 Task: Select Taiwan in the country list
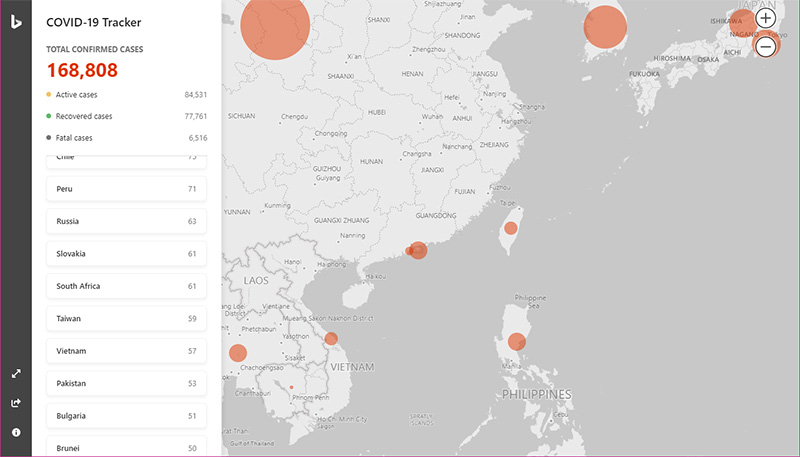[x=126, y=319]
